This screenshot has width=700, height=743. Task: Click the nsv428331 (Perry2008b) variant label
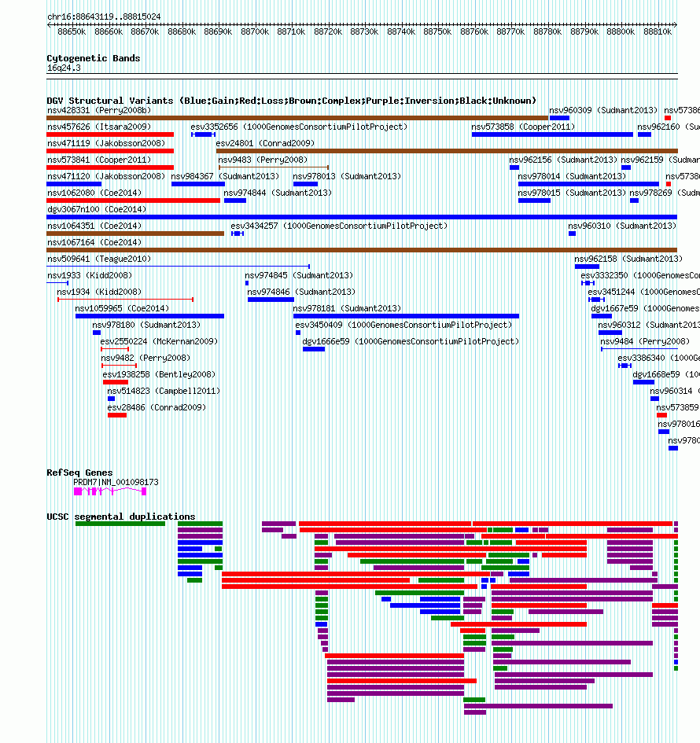coord(99,110)
